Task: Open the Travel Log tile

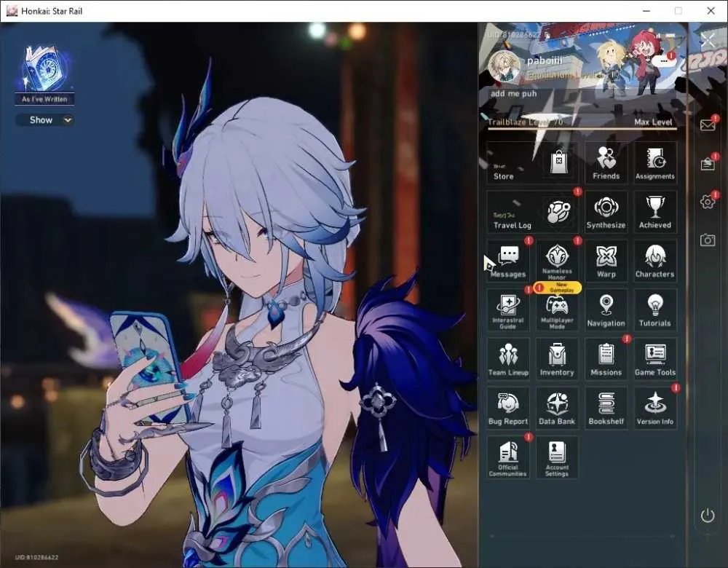Action: tap(532, 212)
